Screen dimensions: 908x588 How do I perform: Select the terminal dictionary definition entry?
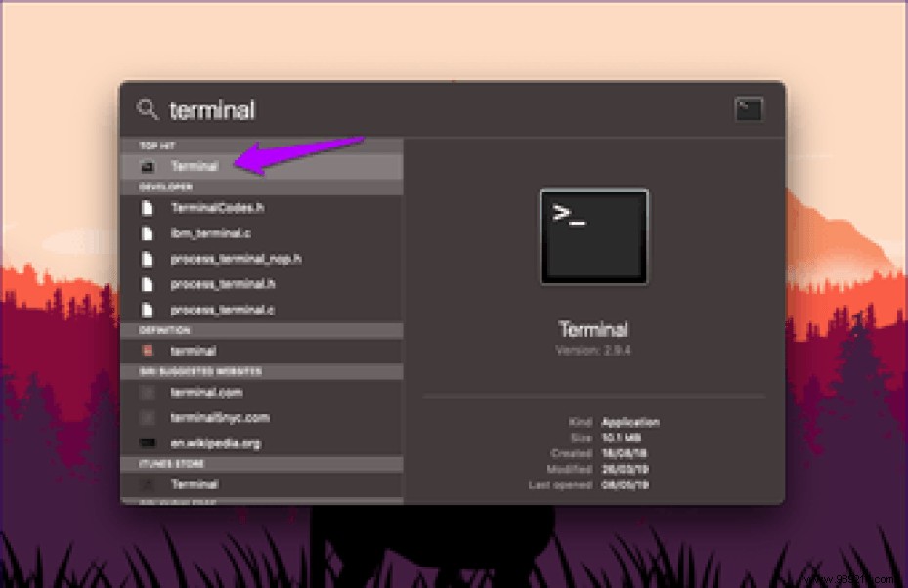(x=193, y=350)
